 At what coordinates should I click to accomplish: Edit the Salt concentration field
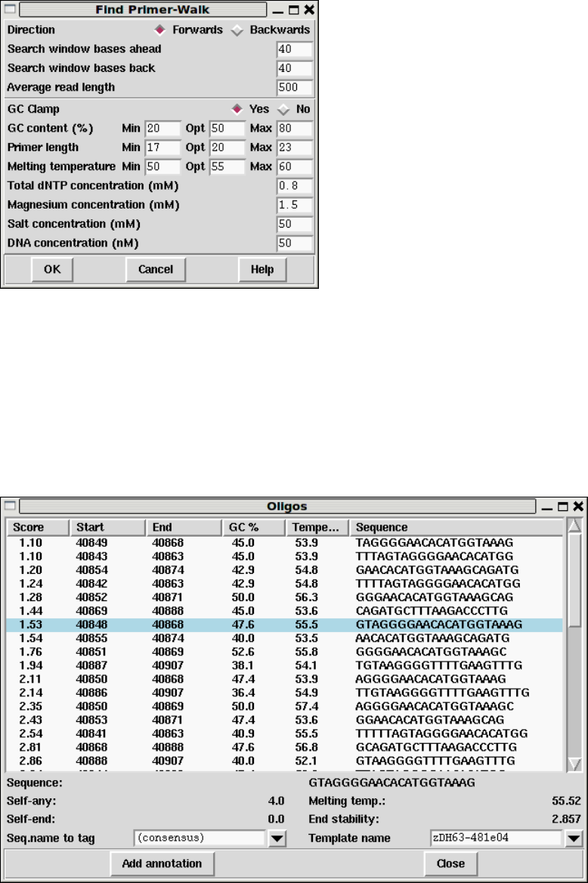(x=295, y=224)
